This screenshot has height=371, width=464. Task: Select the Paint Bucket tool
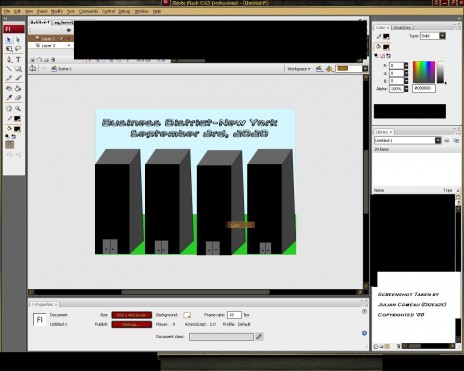[18, 88]
